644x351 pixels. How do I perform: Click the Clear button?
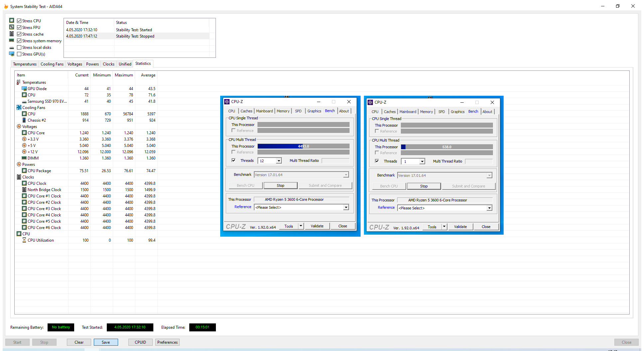point(79,342)
